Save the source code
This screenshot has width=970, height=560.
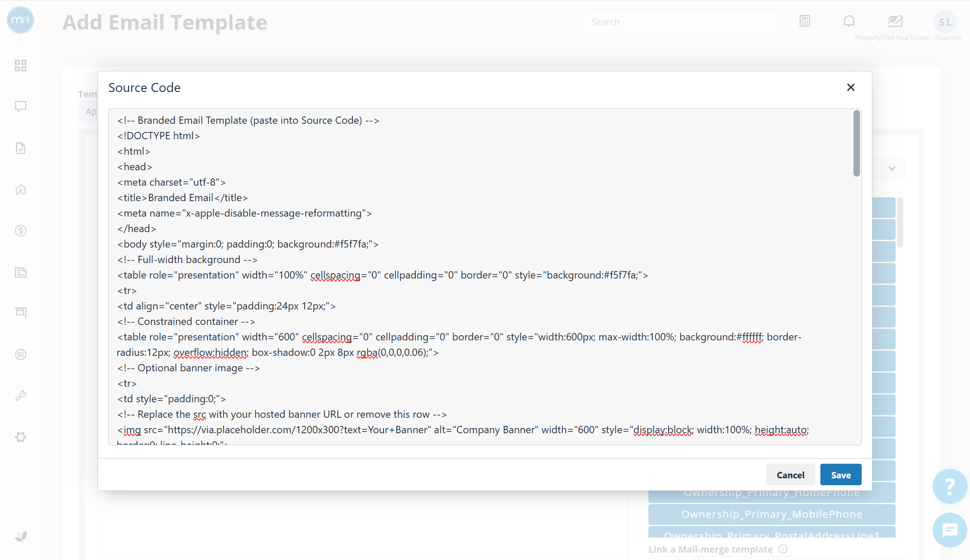[x=841, y=475]
